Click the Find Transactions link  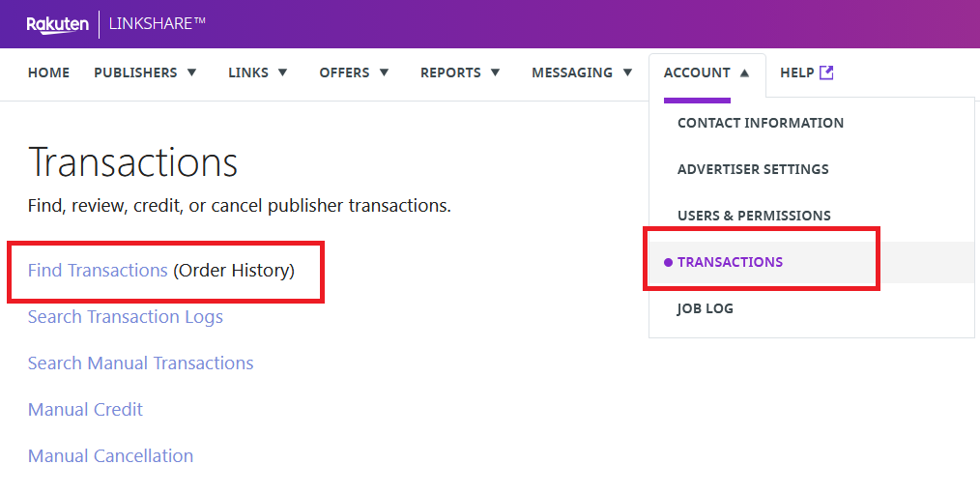[x=98, y=271]
